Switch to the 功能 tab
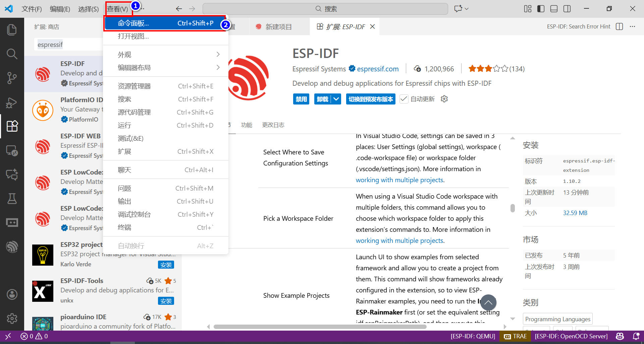 [x=247, y=125]
